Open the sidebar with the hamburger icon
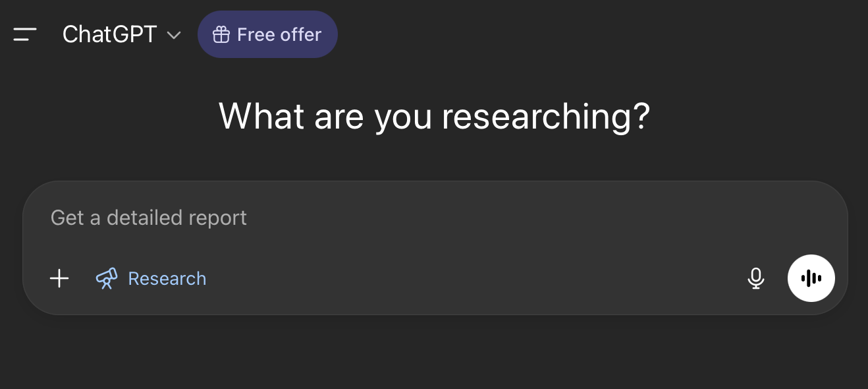 point(25,34)
